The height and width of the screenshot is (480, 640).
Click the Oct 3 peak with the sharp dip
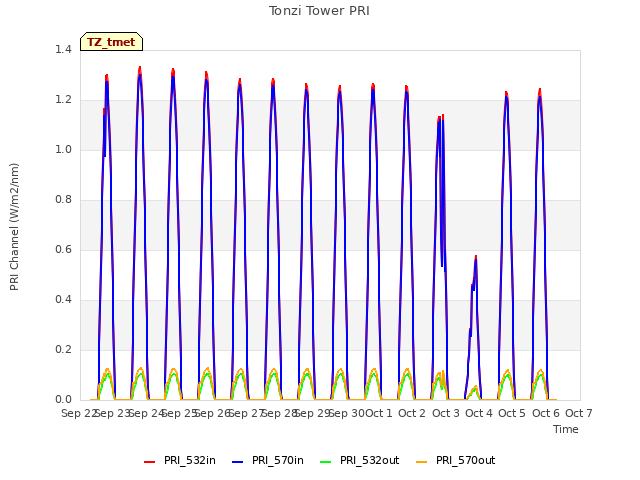[440, 118]
